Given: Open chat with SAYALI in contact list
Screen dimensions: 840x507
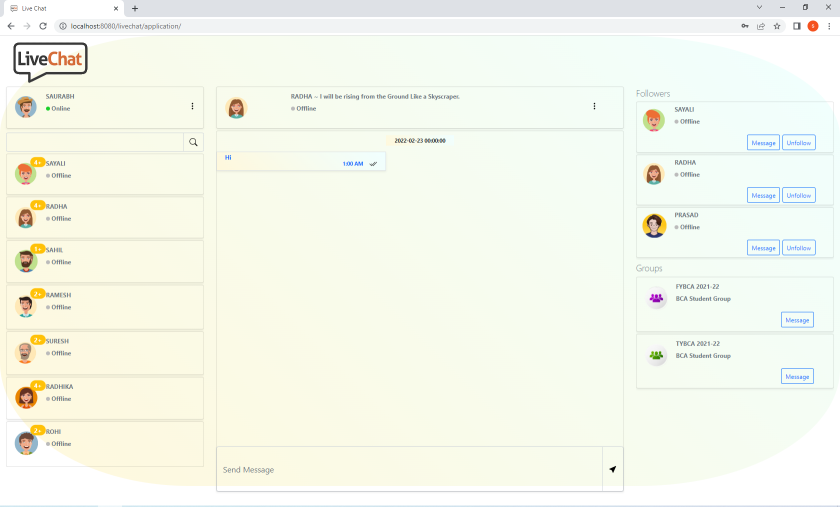Looking at the screenshot, I should coord(105,174).
